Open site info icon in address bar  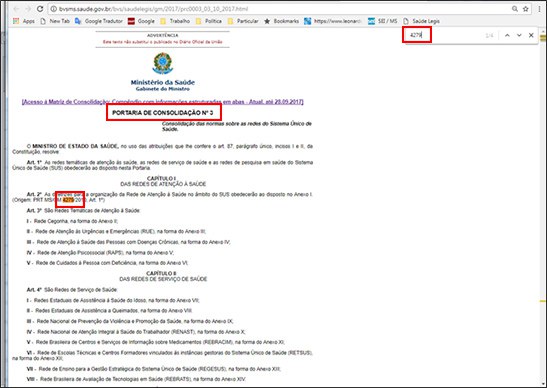pos(53,9)
